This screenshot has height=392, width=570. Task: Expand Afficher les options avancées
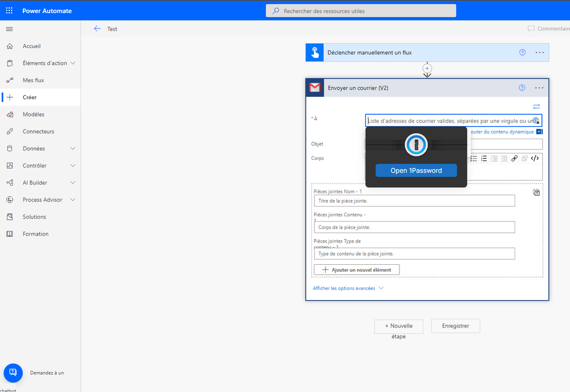pyautogui.click(x=348, y=288)
